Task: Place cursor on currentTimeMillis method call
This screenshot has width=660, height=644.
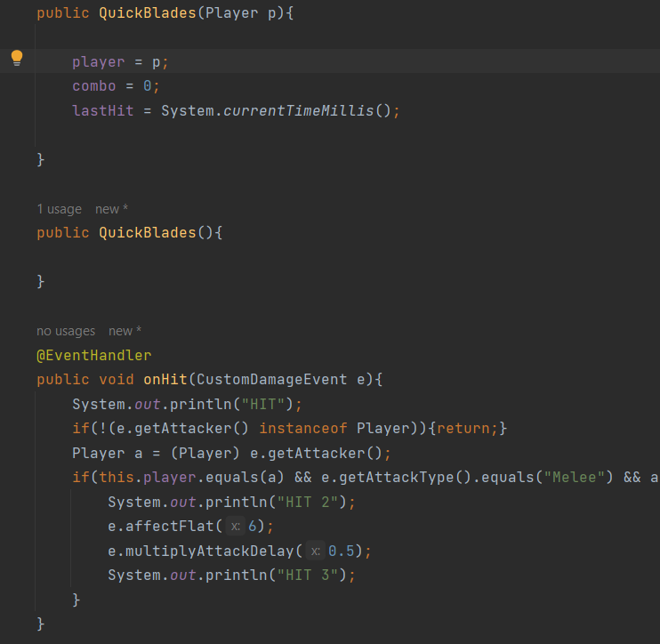Action: coord(299,111)
